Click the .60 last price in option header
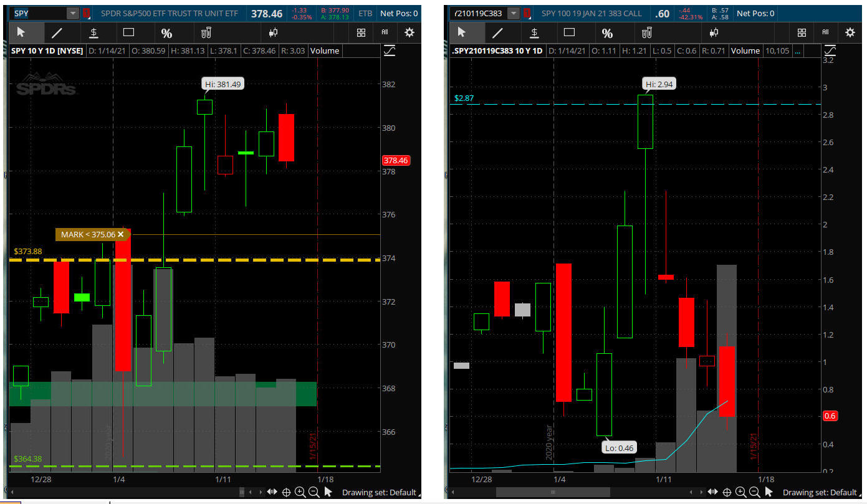The height and width of the screenshot is (504, 867). point(663,13)
